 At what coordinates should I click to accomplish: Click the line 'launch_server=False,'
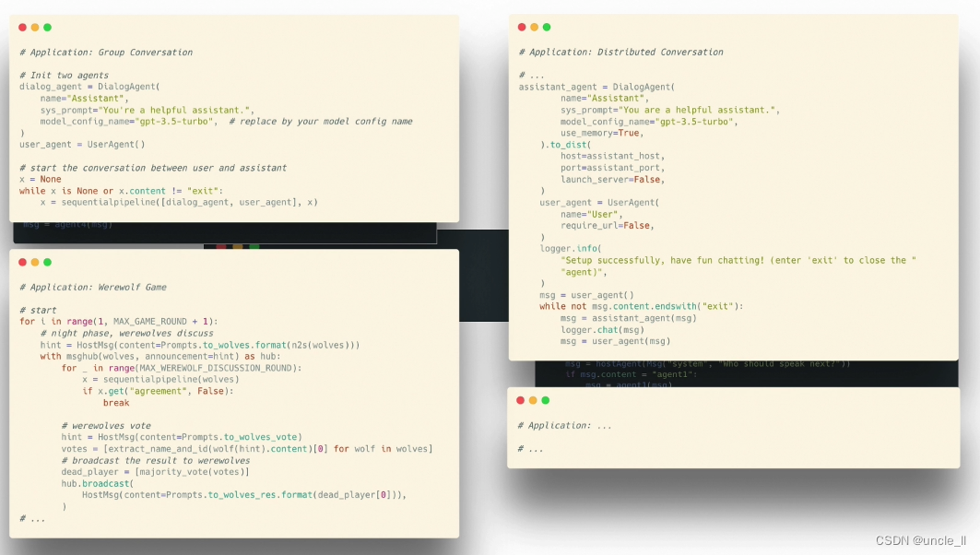[x=612, y=180]
